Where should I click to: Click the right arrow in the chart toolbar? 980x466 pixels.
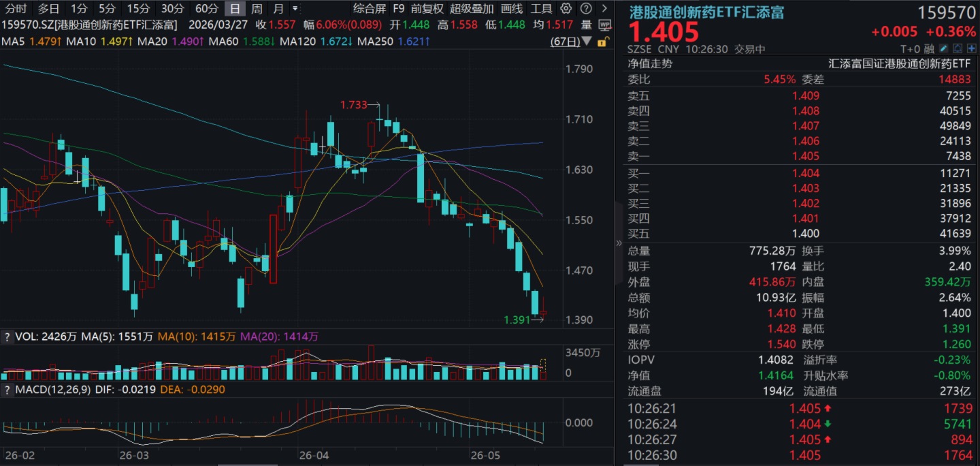point(604,9)
